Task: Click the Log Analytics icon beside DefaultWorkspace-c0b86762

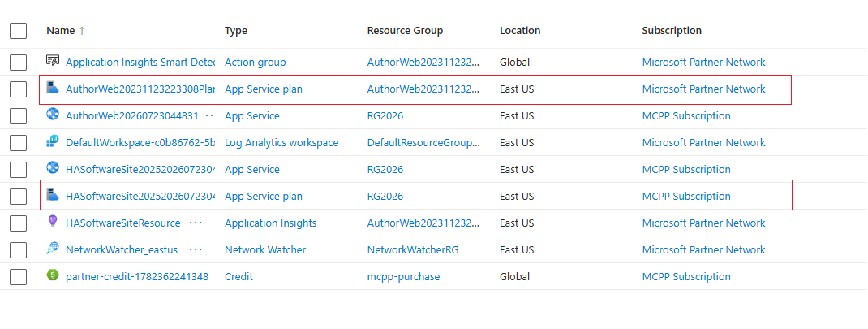Action: point(53,141)
